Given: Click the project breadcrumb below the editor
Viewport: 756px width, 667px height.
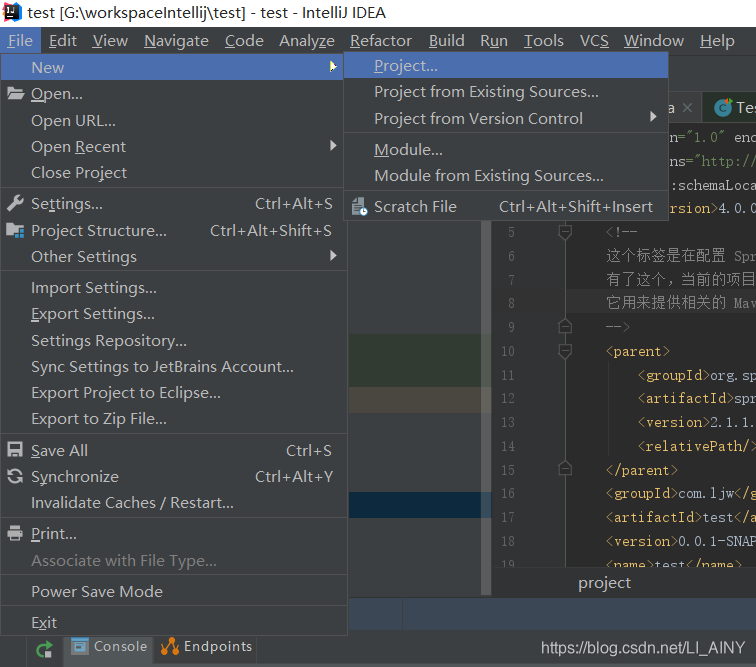Looking at the screenshot, I should pos(604,583).
